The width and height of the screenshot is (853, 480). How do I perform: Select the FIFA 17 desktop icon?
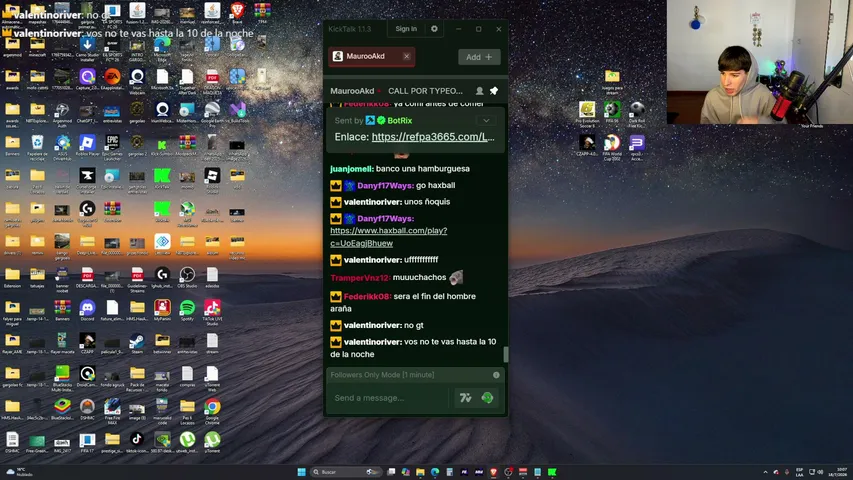point(87,442)
